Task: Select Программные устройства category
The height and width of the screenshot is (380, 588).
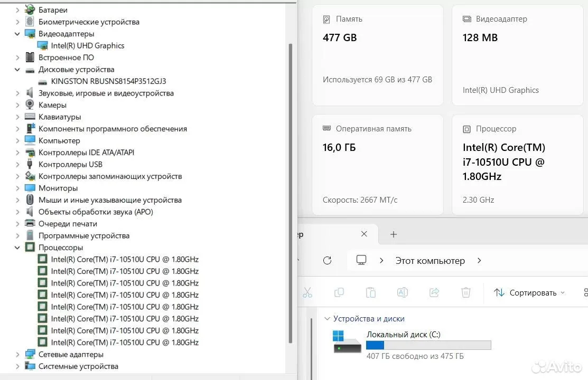Action: tap(84, 236)
